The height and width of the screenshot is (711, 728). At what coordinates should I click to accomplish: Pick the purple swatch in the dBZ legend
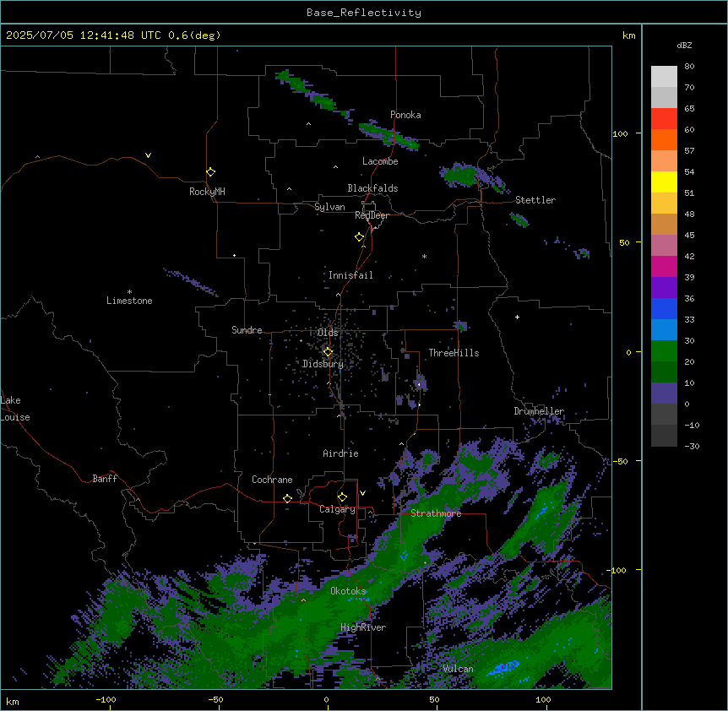tap(664, 287)
